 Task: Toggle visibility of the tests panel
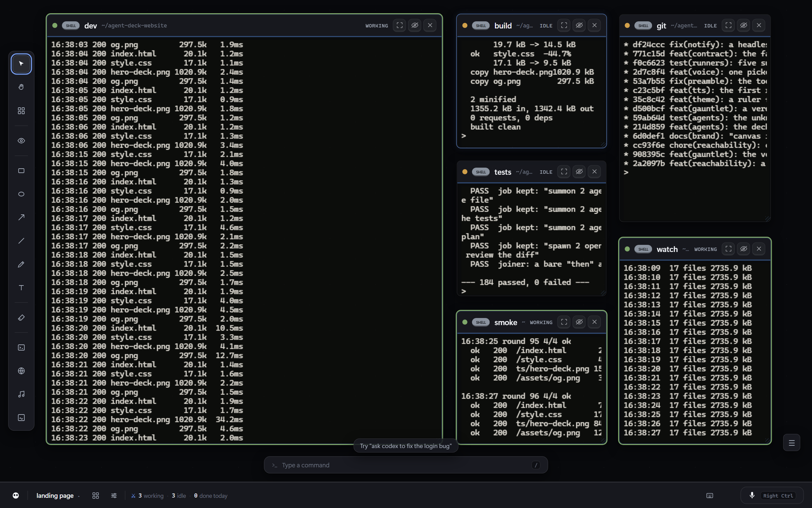[x=579, y=172]
